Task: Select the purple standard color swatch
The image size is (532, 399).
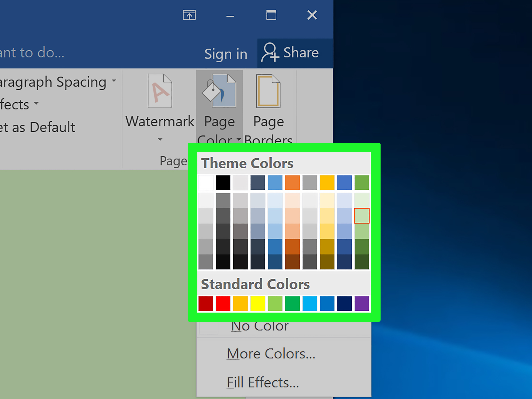Action: point(362,304)
